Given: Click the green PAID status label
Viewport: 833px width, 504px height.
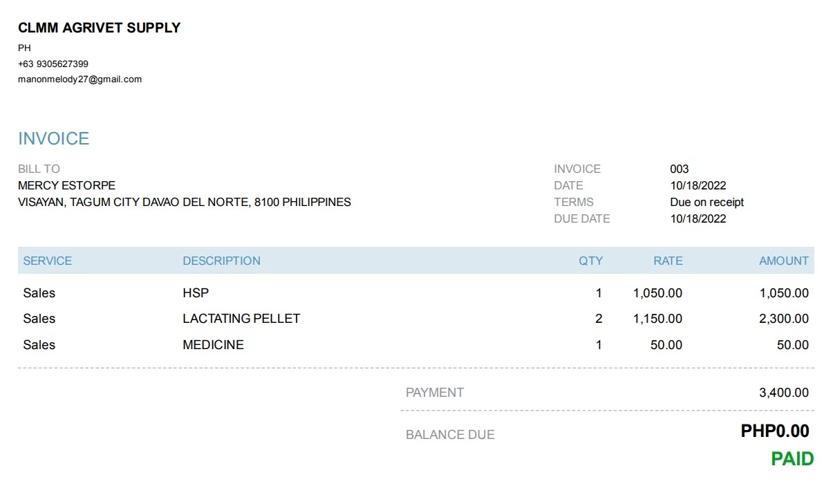Looking at the screenshot, I should tap(792, 459).
